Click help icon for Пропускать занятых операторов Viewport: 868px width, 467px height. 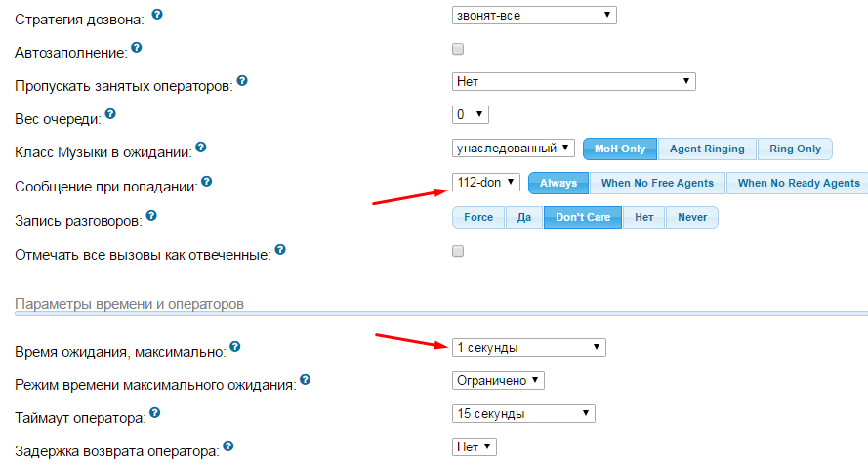(x=242, y=81)
